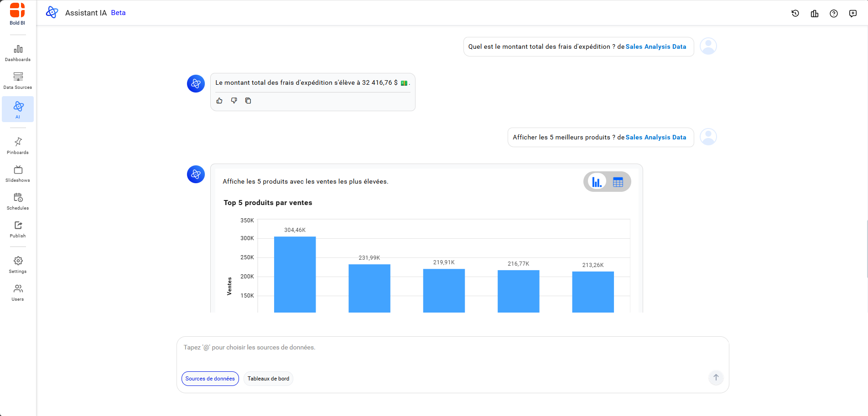Image resolution: width=868 pixels, height=416 pixels.
Task: Go to Dashboards in sidebar
Action: click(18, 53)
